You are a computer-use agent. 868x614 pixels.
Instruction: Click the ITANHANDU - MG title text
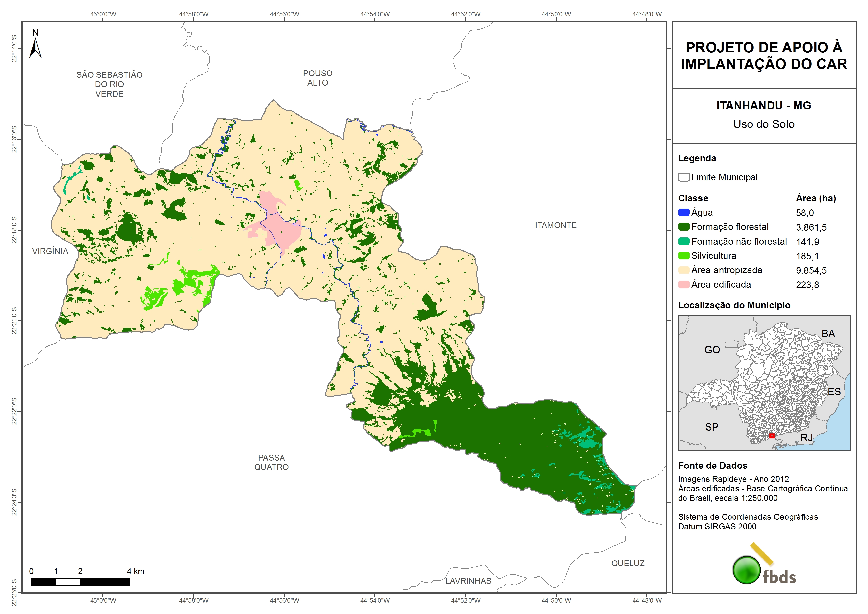[764, 105]
